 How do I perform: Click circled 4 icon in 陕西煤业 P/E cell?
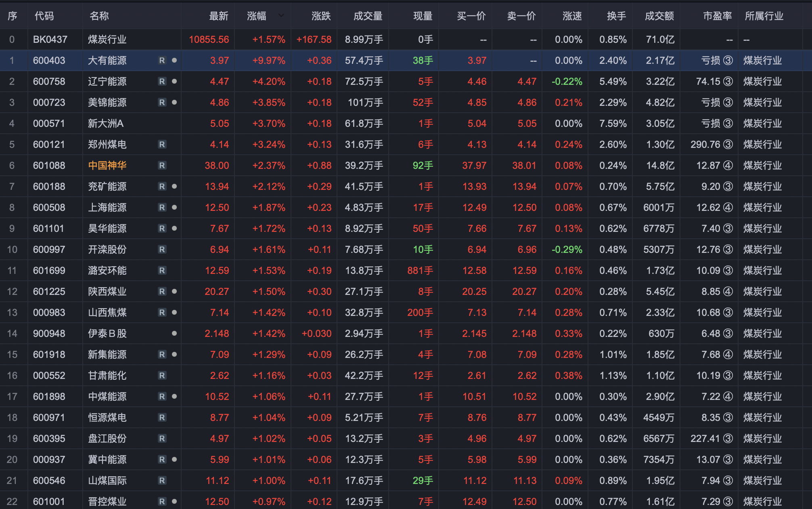pyautogui.click(x=728, y=292)
